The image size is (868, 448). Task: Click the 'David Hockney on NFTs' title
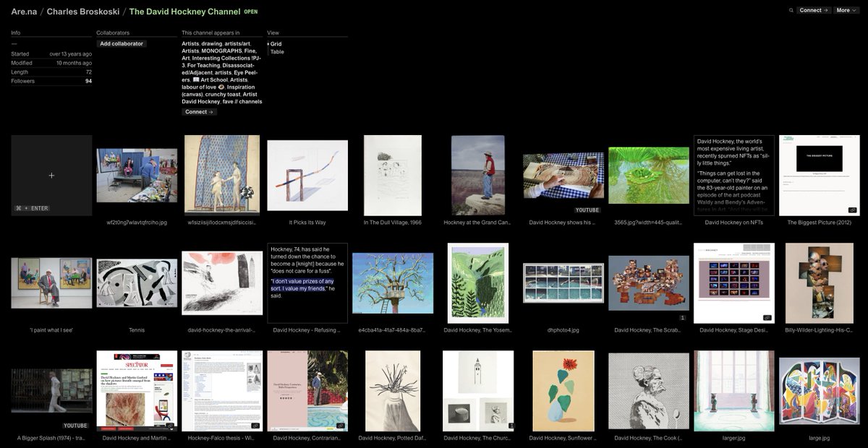click(x=734, y=223)
